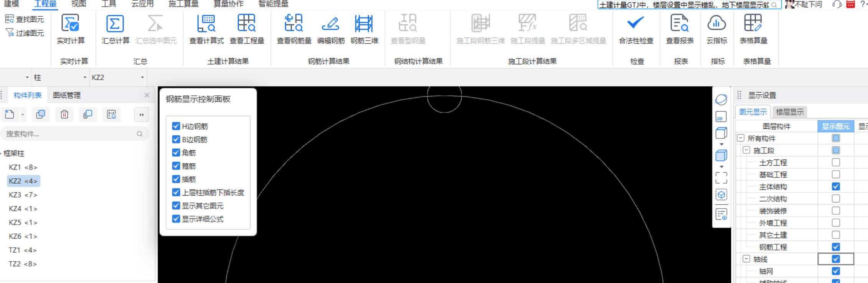Screen dimensions: 868x283
Task: Toggle 上层柱插筋下插长度 checkbox
Action: click(x=176, y=192)
